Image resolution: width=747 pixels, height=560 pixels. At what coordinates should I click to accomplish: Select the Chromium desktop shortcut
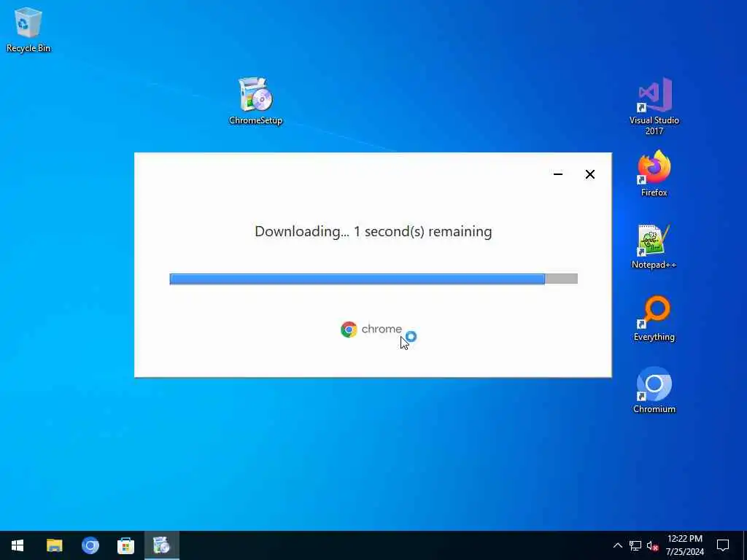[654, 390]
